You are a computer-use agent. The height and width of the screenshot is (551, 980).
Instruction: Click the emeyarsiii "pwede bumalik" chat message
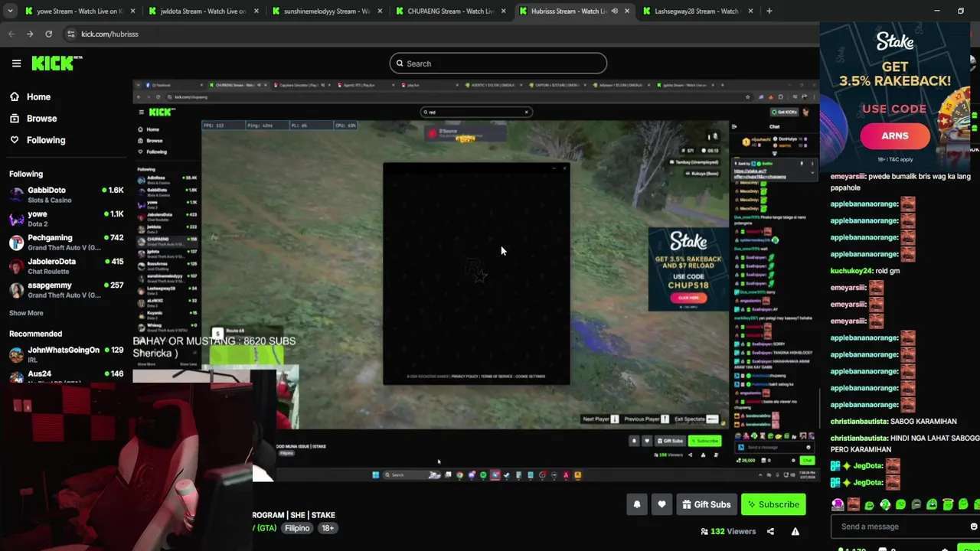click(900, 182)
